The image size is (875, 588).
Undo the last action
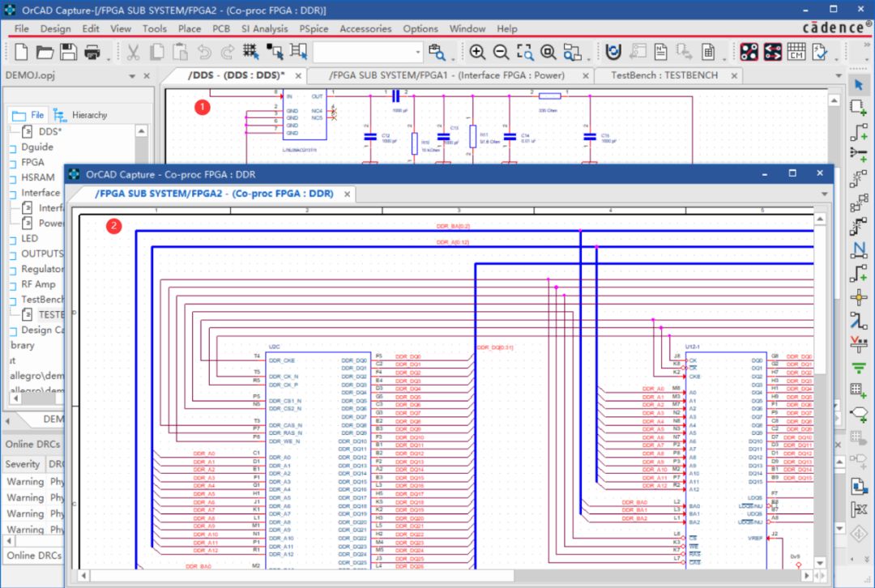coord(204,52)
